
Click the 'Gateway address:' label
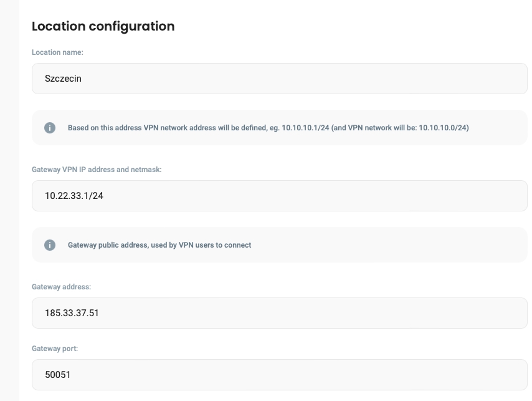pyautogui.click(x=61, y=287)
